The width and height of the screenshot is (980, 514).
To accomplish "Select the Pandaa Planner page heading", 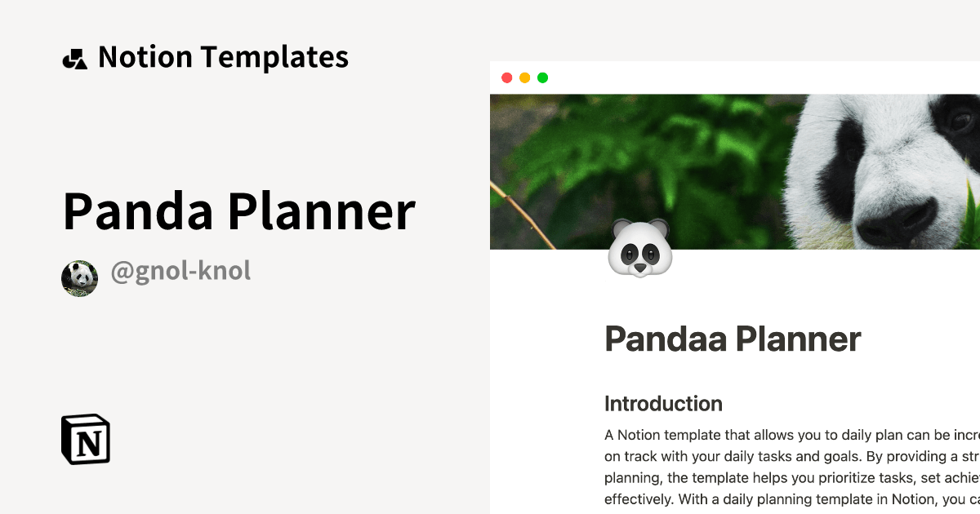I will (733, 339).
